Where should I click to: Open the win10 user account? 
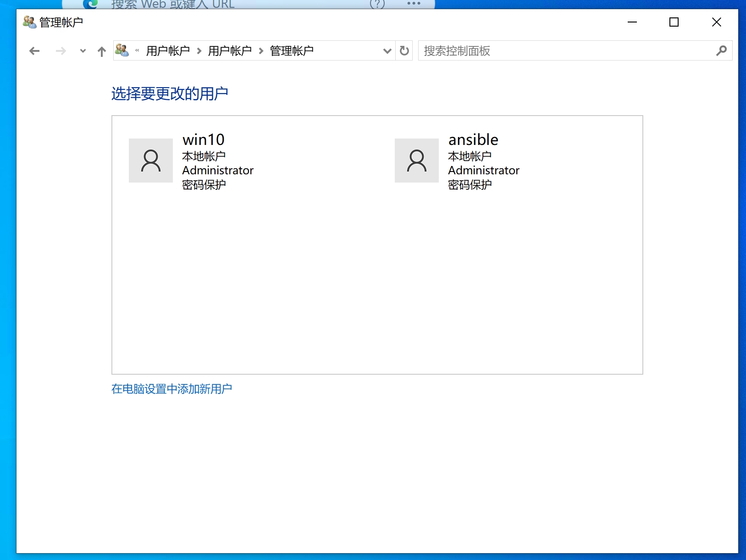204,139
